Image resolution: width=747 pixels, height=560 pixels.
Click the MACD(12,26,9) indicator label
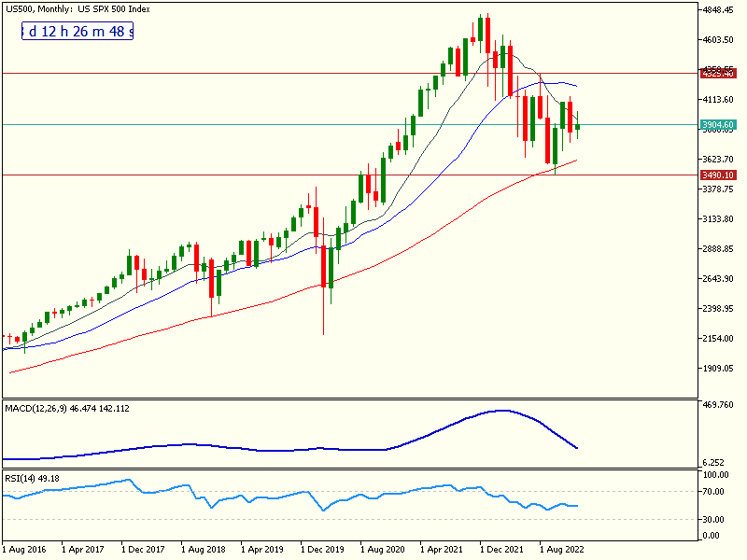pos(65,408)
